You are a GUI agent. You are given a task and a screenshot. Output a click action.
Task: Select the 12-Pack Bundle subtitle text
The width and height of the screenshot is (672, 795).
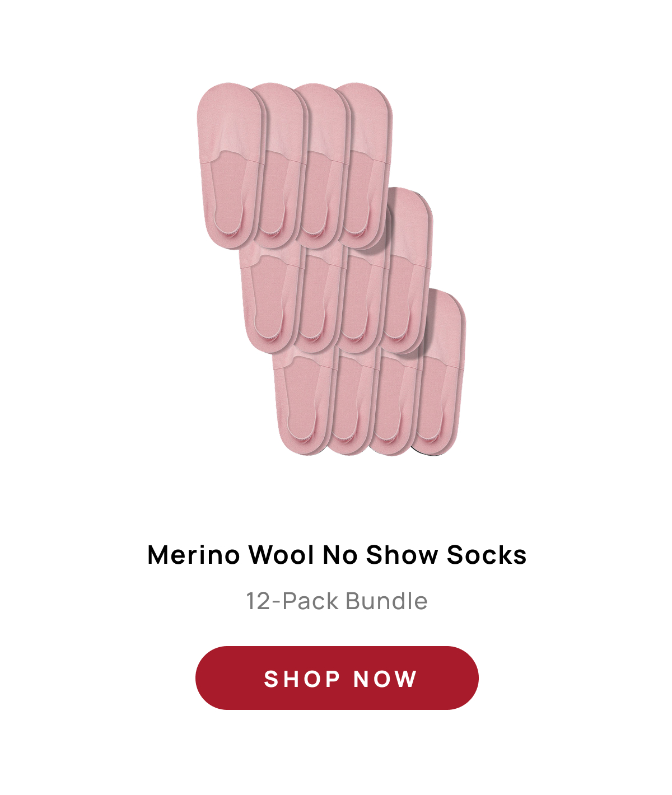(337, 601)
